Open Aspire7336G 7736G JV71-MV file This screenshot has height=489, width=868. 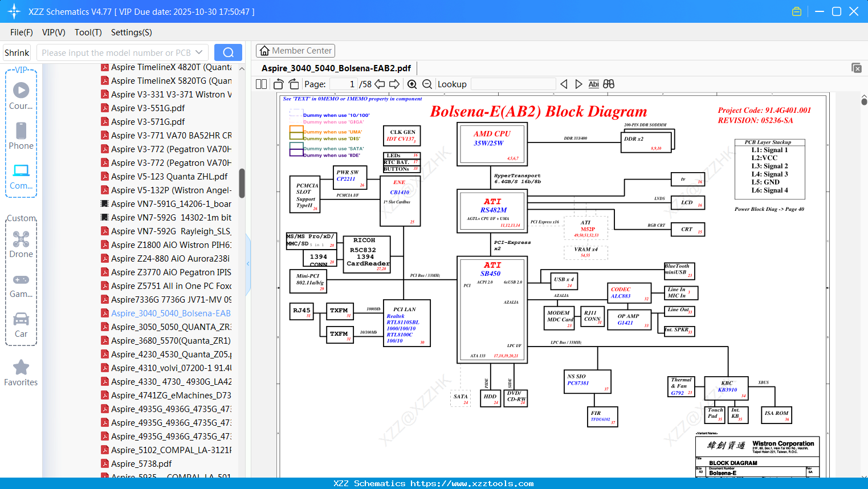pos(166,300)
